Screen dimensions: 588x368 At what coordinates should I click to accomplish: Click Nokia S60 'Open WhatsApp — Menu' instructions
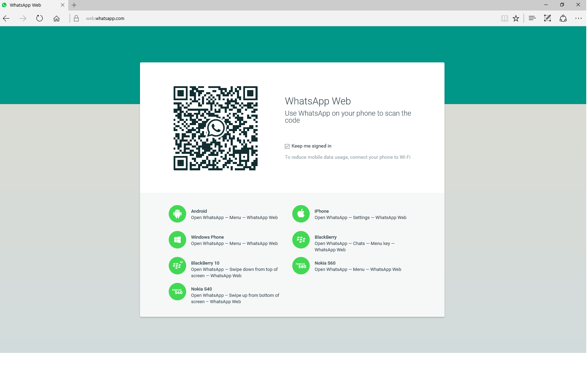point(358,269)
